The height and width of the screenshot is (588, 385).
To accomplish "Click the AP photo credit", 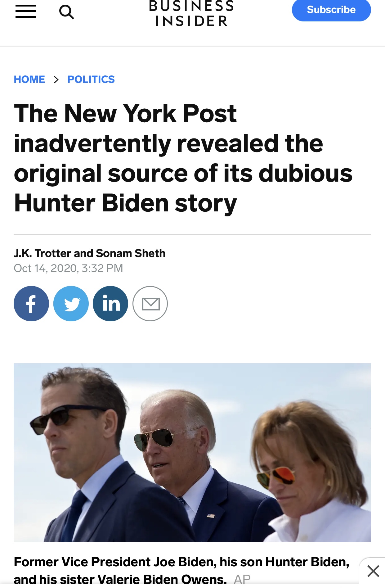I will (x=242, y=579).
